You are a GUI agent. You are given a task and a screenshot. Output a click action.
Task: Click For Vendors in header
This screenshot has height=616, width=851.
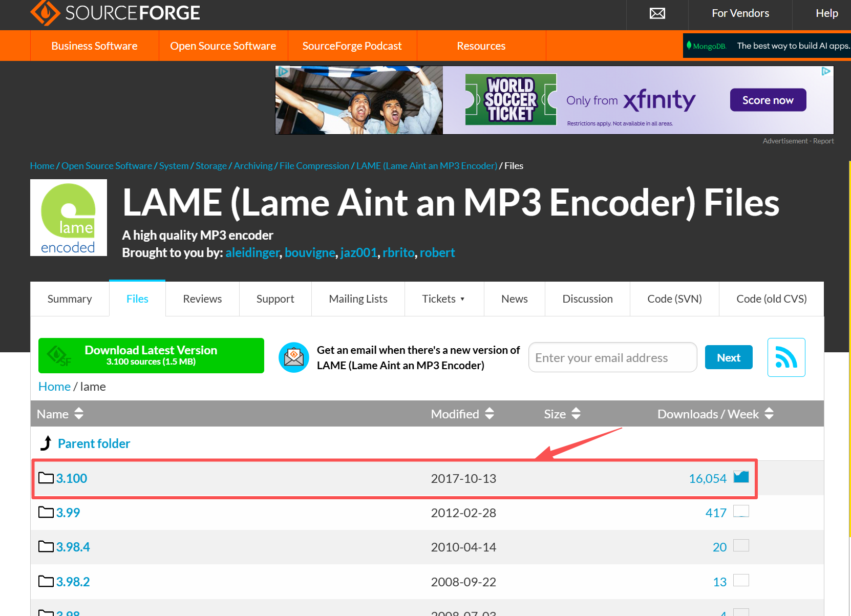[x=740, y=13]
